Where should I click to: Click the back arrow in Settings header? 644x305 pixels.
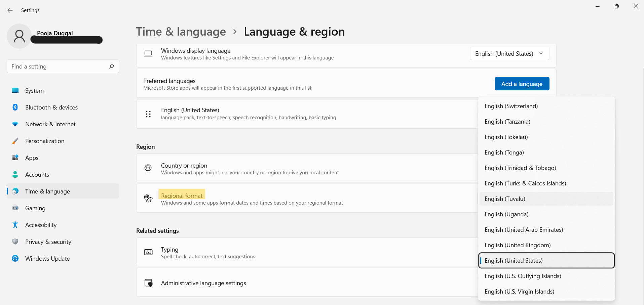[x=10, y=10]
